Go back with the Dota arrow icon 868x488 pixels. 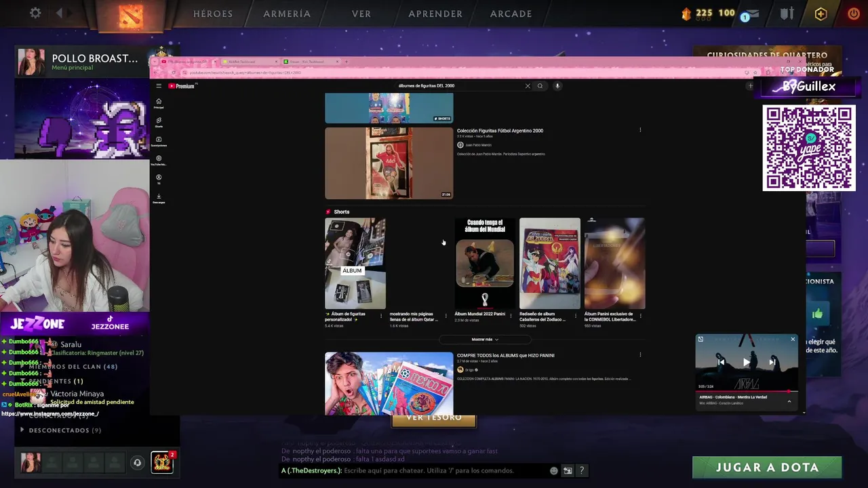pyautogui.click(x=59, y=13)
